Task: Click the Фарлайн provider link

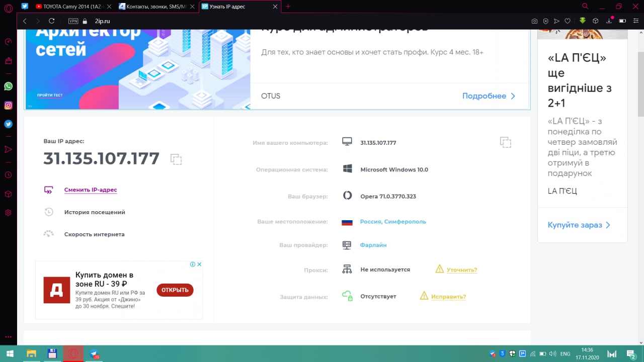Action: tap(373, 245)
